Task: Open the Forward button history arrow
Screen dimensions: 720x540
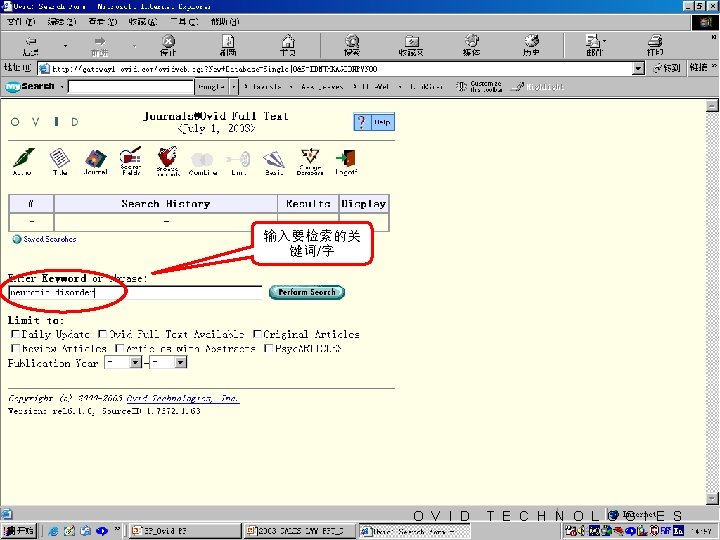Action: pyautogui.click(x=134, y=45)
